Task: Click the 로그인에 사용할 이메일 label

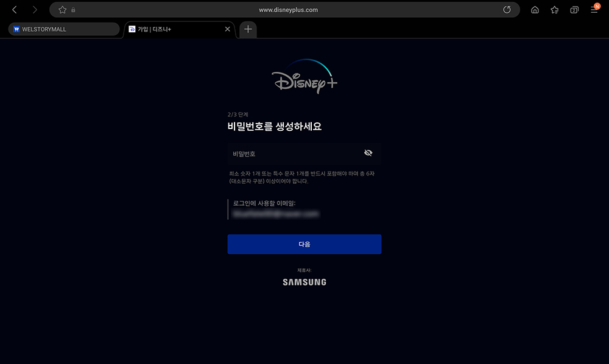Action: [x=264, y=203]
